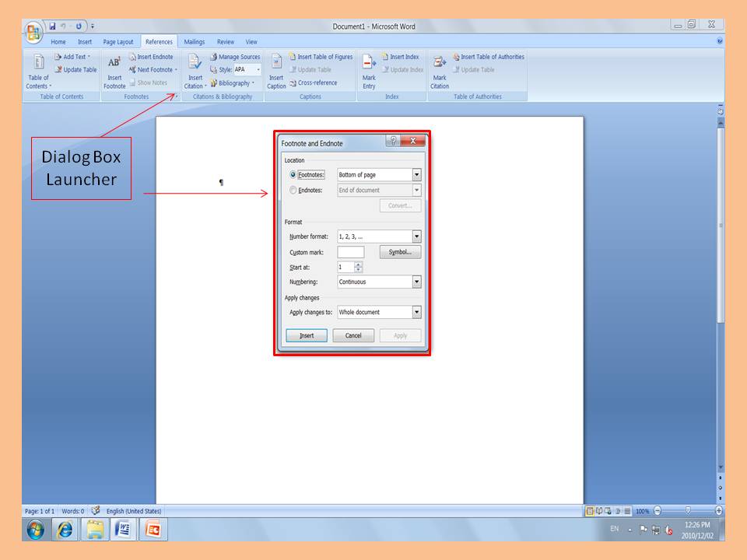This screenshot has height=560, width=747.
Task: Select the Footnotes radio button
Action: click(x=293, y=175)
